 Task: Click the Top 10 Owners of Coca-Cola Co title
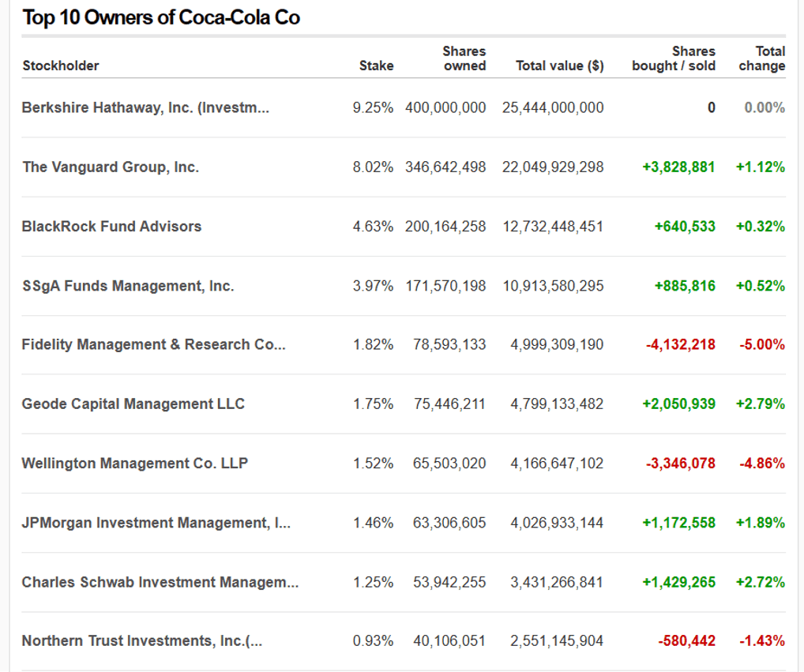click(x=161, y=17)
